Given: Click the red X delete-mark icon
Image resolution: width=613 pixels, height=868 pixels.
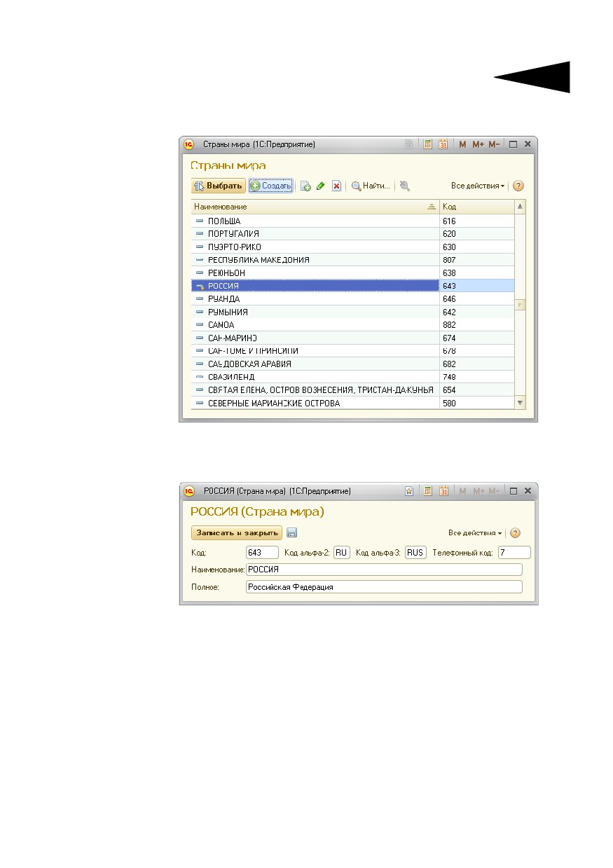Looking at the screenshot, I should [336, 186].
